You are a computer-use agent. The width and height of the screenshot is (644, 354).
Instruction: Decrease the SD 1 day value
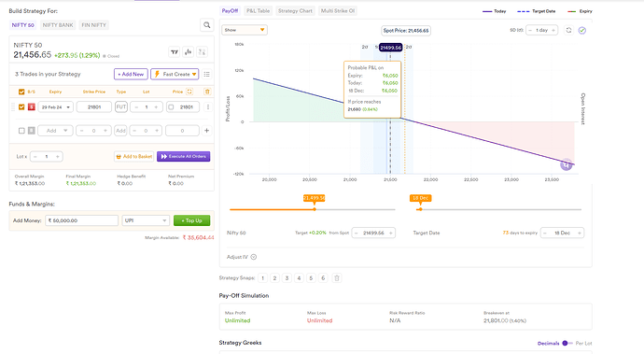(530, 30)
